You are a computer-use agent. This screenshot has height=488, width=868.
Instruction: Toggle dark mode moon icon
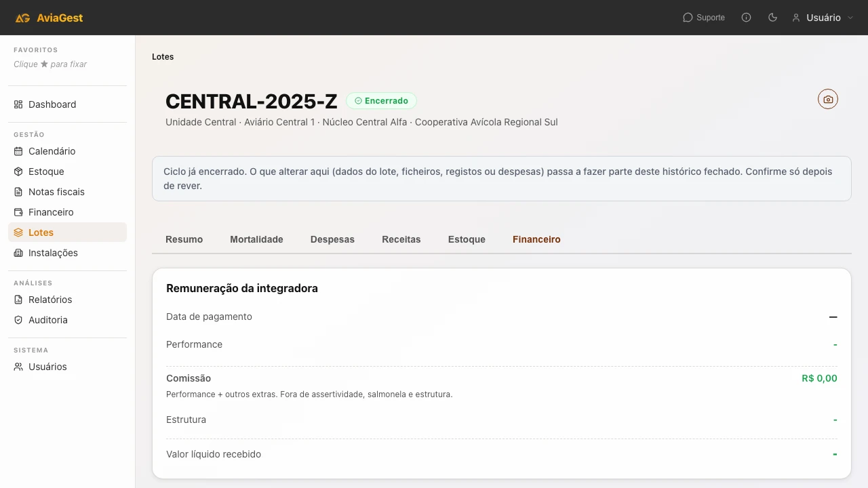[x=772, y=18]
